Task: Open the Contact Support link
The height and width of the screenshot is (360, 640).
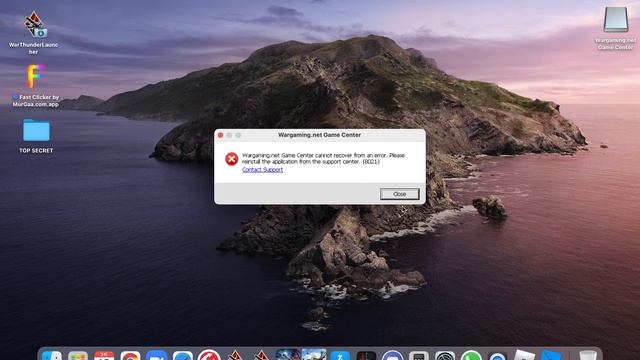Action: click(x=262, y=170)
